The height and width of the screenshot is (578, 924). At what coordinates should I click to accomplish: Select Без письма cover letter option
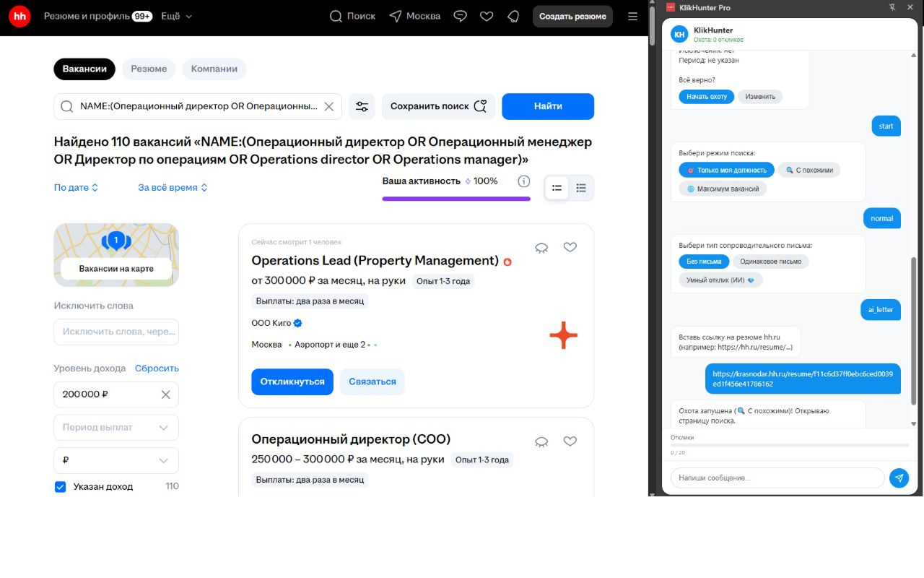[x=704, y=262]
